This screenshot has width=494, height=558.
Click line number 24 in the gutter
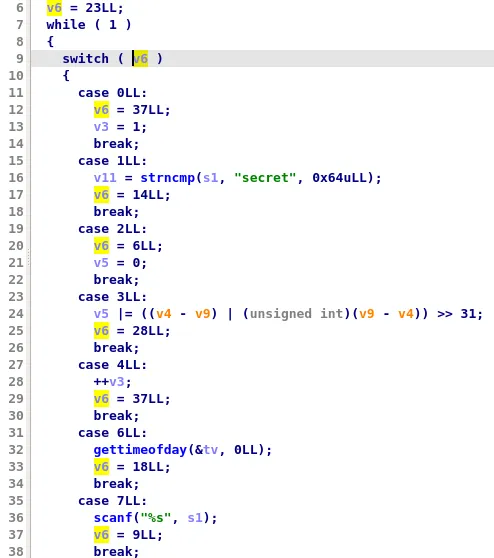click(16, 314)
